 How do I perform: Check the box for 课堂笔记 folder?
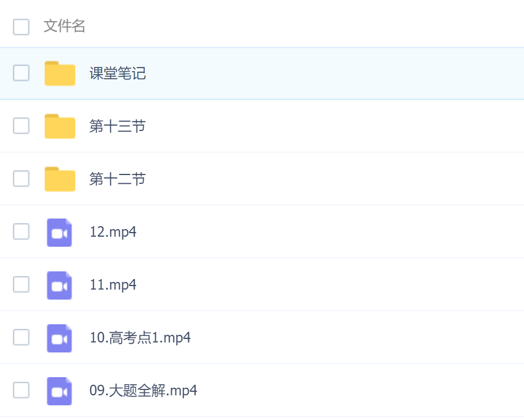click(x=21, y=73)
